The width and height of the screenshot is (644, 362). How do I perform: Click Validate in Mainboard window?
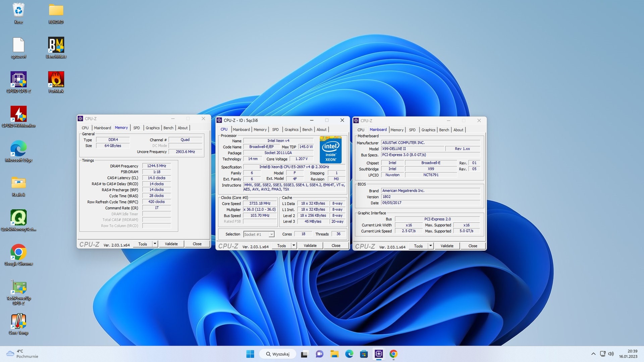pyautogui.click(x=447, y=246)
